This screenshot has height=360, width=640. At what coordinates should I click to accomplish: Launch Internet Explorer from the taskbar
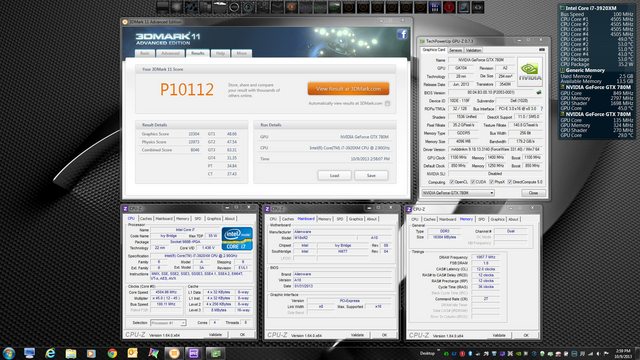pyautogui.click(x=50, y=353)
